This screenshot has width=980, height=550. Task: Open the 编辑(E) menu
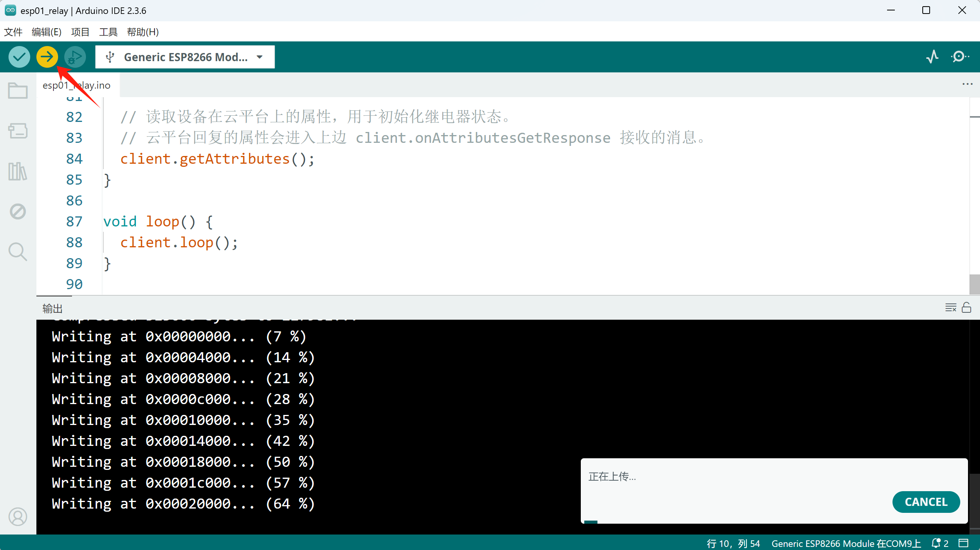click(x=46, y=32)
